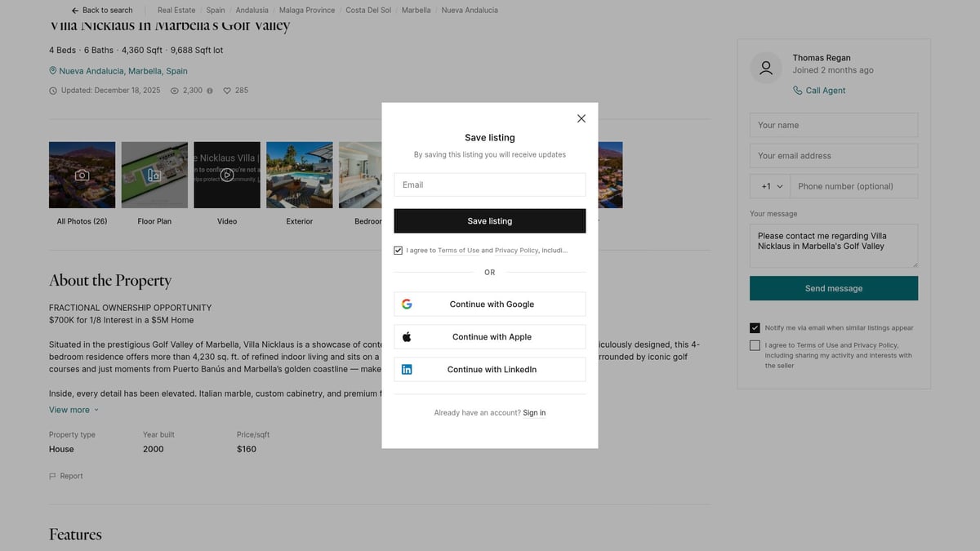Disable notify me about similar listings
This screenshot has width=980, height=551.
[x=755, y=328]
